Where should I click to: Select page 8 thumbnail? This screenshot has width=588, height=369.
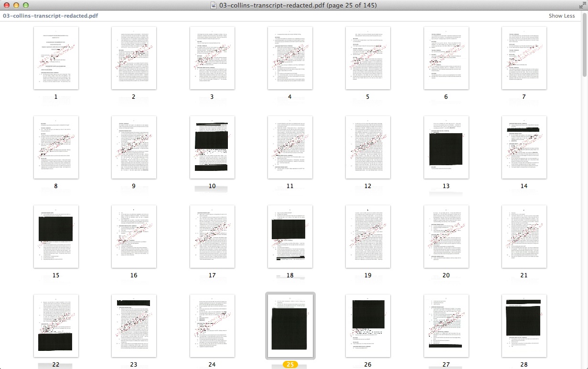coord(56,147)
